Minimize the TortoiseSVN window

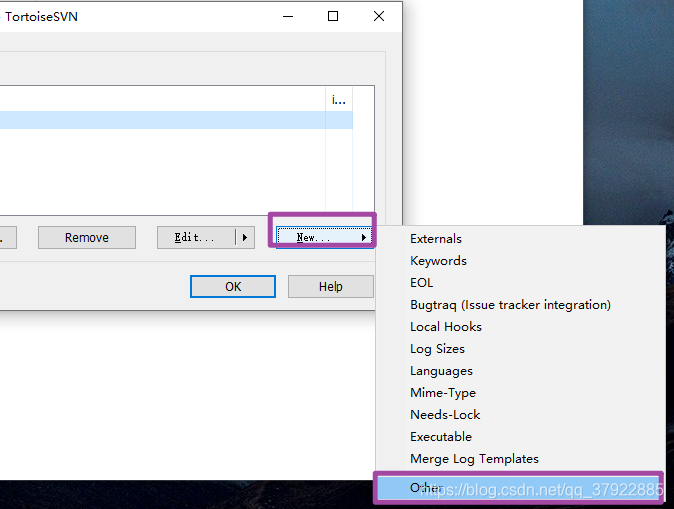(x=288, y=16)
